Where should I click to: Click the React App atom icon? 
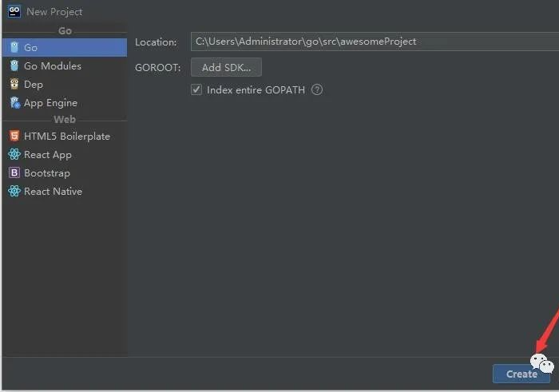[x=14, y=154]
